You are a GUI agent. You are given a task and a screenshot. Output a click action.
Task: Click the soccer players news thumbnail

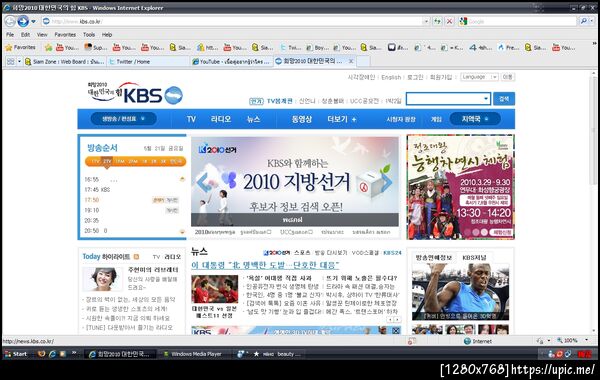[x=215, y=289]
